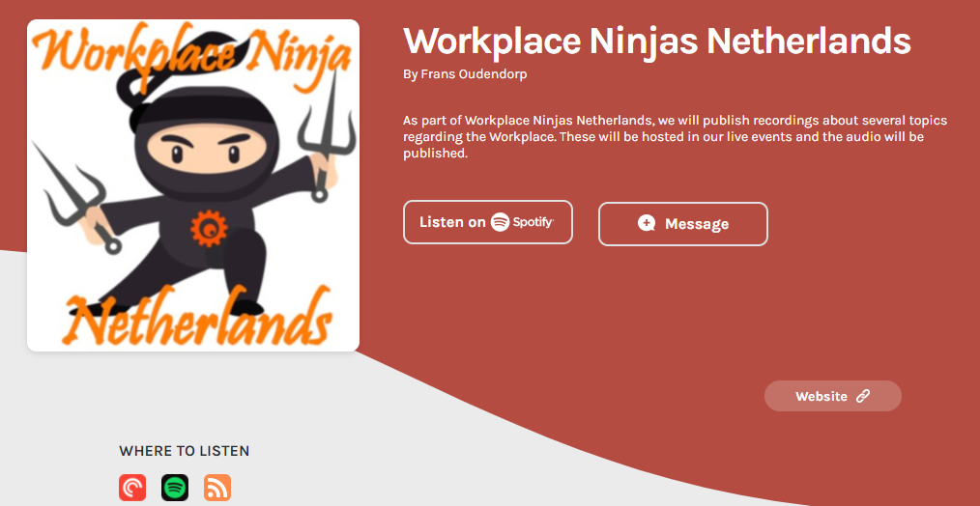Visit the podcast Website link
Screen dimensions: 980x506
pos(832,396)
